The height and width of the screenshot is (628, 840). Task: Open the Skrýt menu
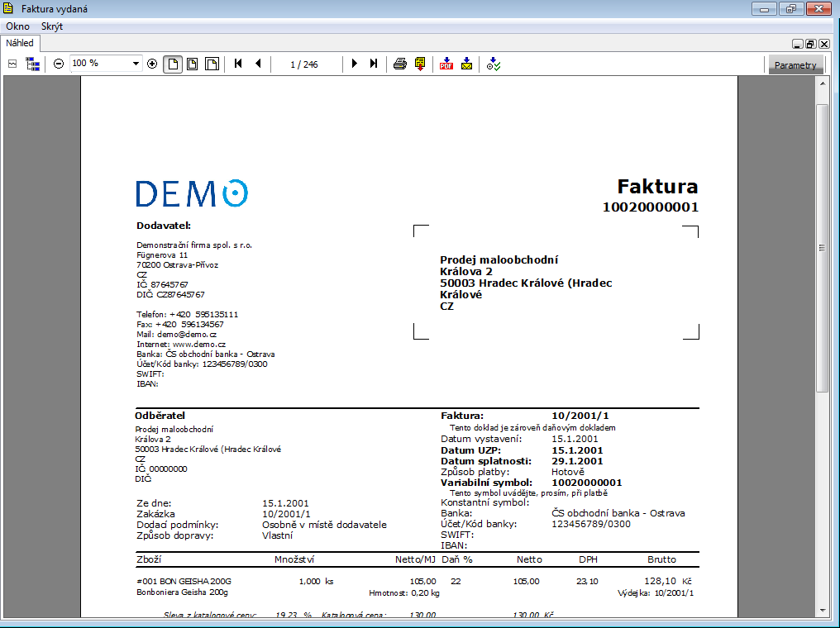52,26
